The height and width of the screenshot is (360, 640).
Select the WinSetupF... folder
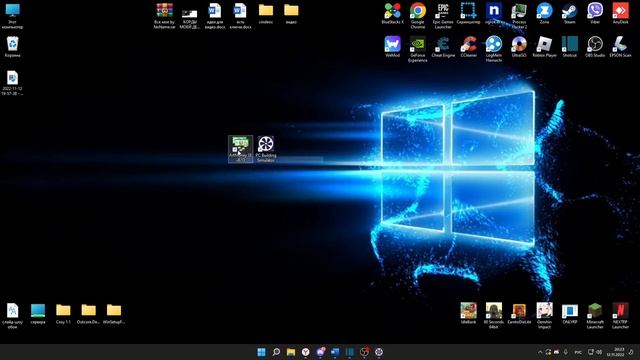(x=114, y=313)
